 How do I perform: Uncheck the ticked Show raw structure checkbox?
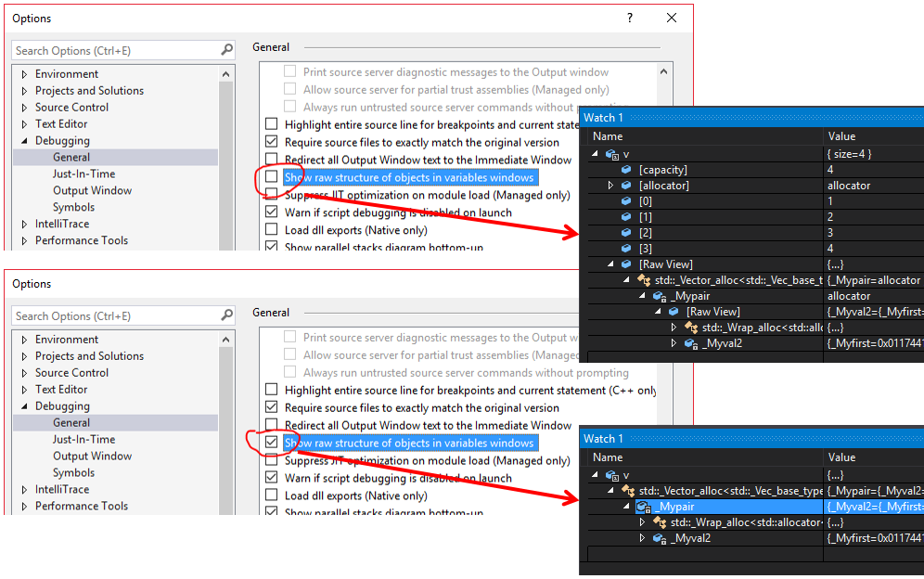click(x=271, y=443)
